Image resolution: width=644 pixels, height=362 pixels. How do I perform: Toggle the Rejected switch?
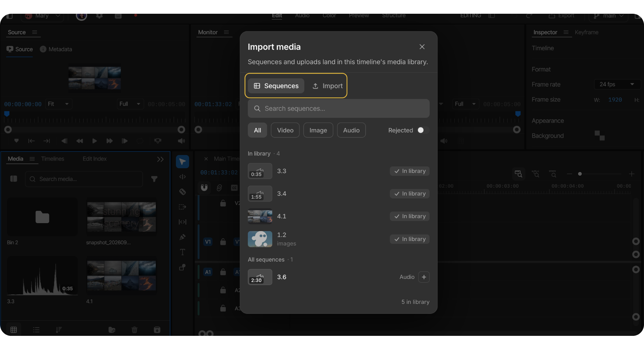[x=423, y=130]
